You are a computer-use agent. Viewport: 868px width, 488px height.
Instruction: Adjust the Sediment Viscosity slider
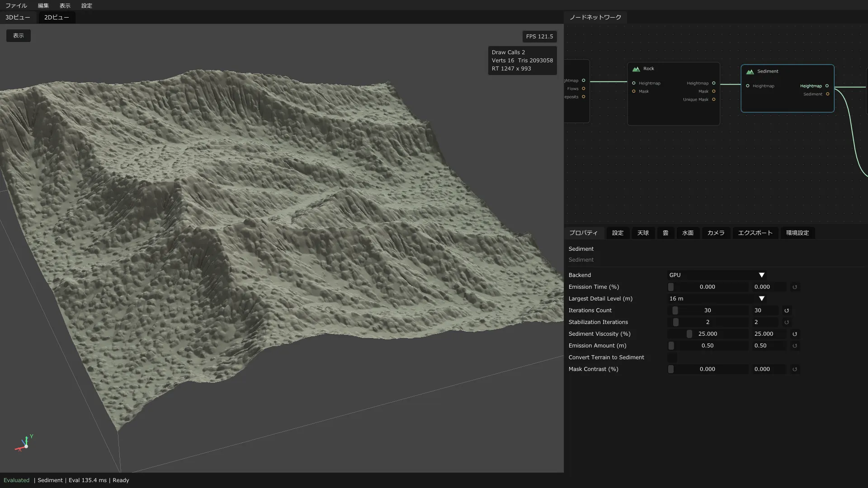coord(708,334)
